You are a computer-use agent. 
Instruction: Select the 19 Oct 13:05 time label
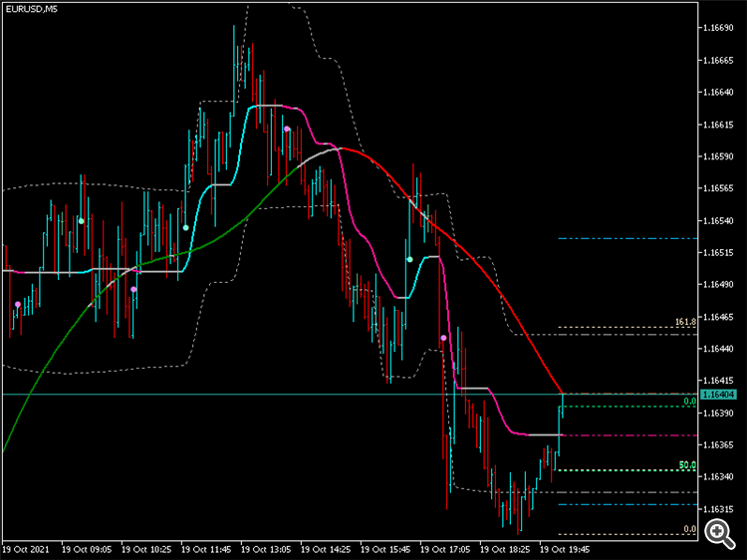tap(266, 549)
